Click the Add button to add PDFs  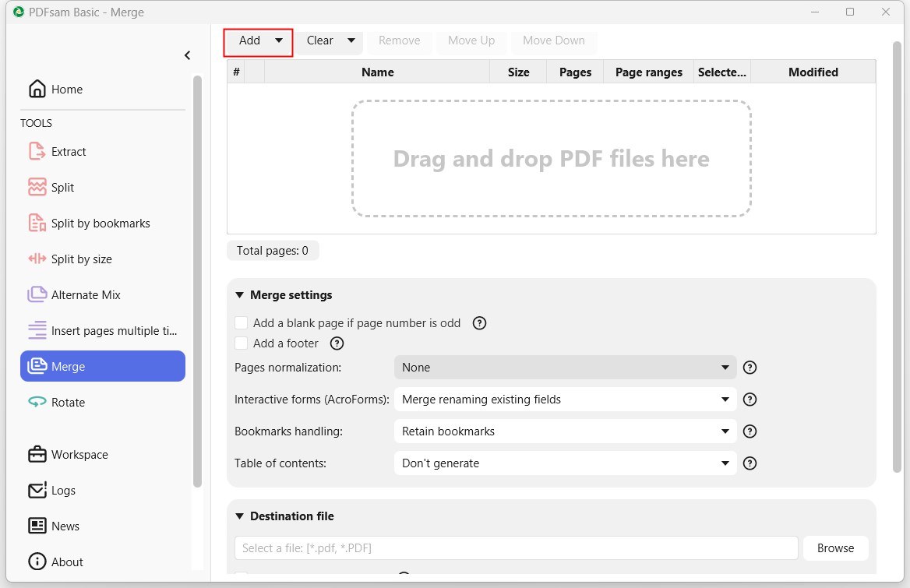click(249, 40)
